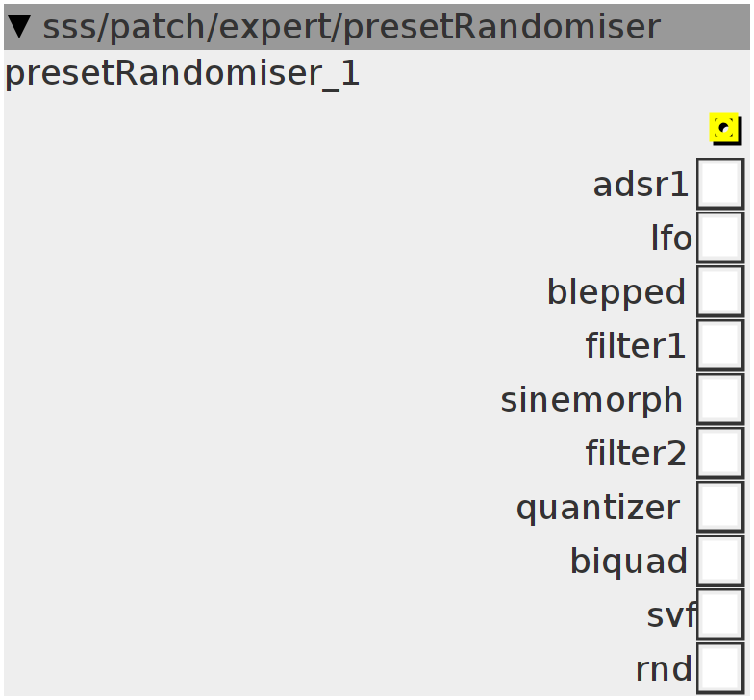Click the yellow outlet connector icon
The height and width of the screenshot is (700, 754).
[x=725, y=129]
